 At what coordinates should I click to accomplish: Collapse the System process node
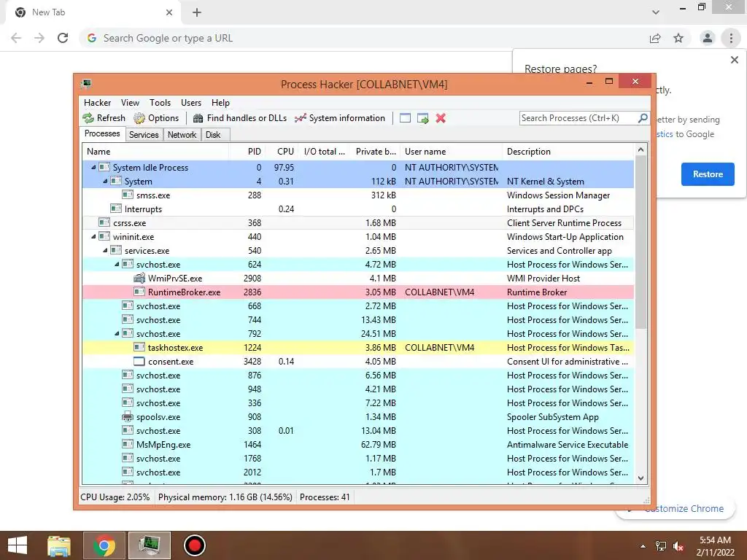(x=105, y=181)
